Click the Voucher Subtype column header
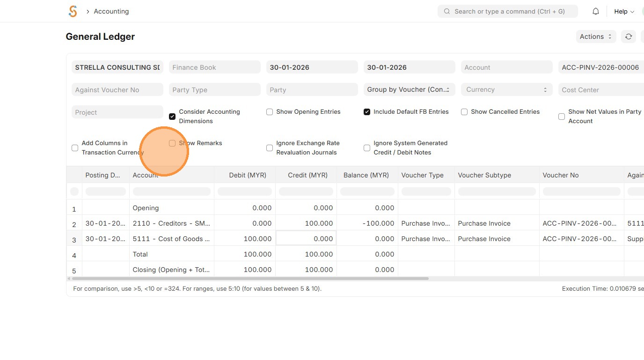 tap(497, 175)
